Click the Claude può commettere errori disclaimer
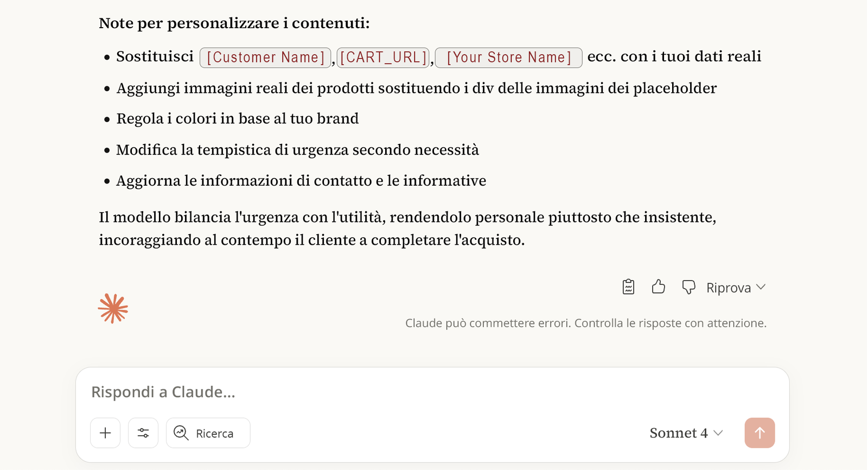 coord(585,323)
